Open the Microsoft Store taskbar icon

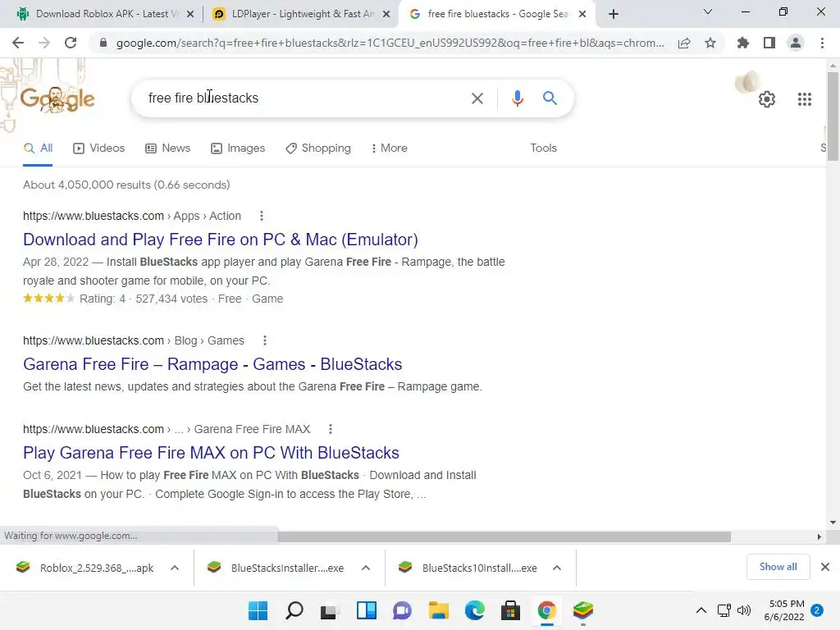pos(510,610)
